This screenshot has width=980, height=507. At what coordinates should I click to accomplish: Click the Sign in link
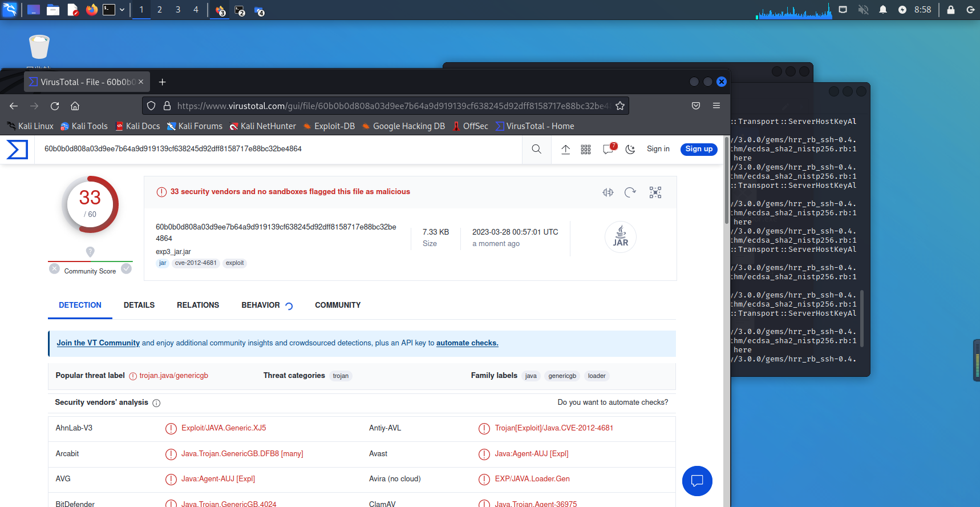point(658,149)
